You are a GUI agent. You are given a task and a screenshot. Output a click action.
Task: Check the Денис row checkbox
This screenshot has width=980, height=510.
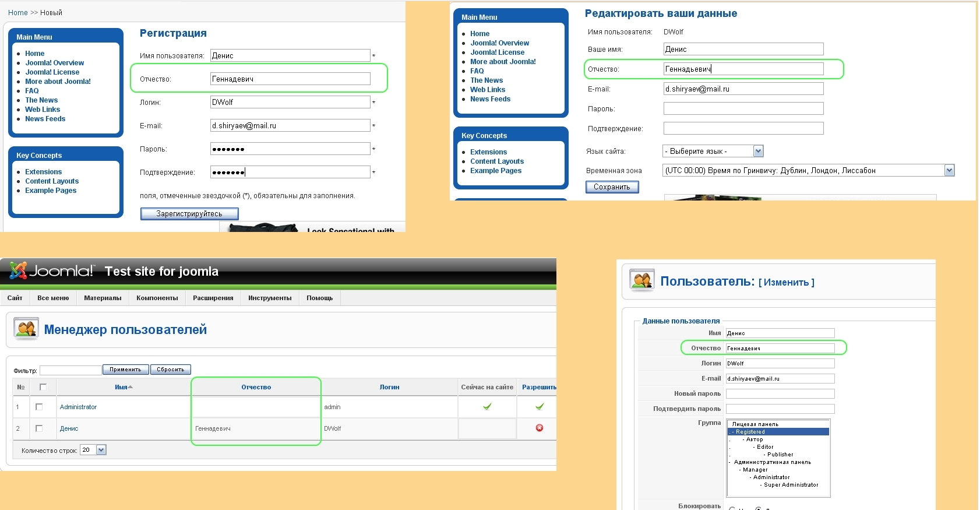pyautogui.click(x=39, y=428)
